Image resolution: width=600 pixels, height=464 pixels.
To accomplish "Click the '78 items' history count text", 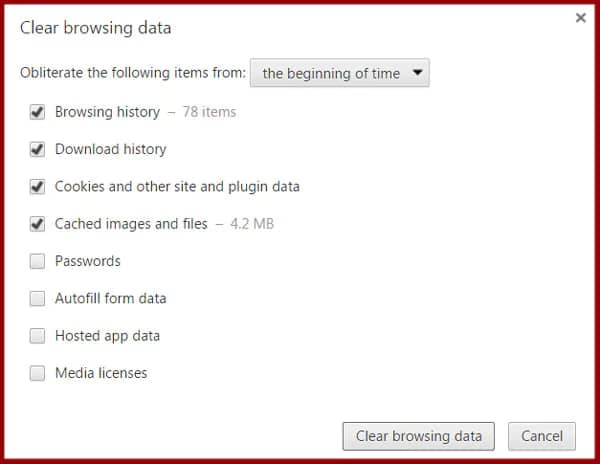I will click(x=209, y=112).
